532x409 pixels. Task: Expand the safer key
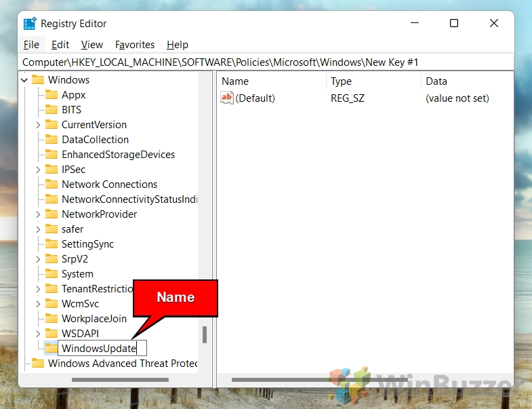(x=38, y=229)
